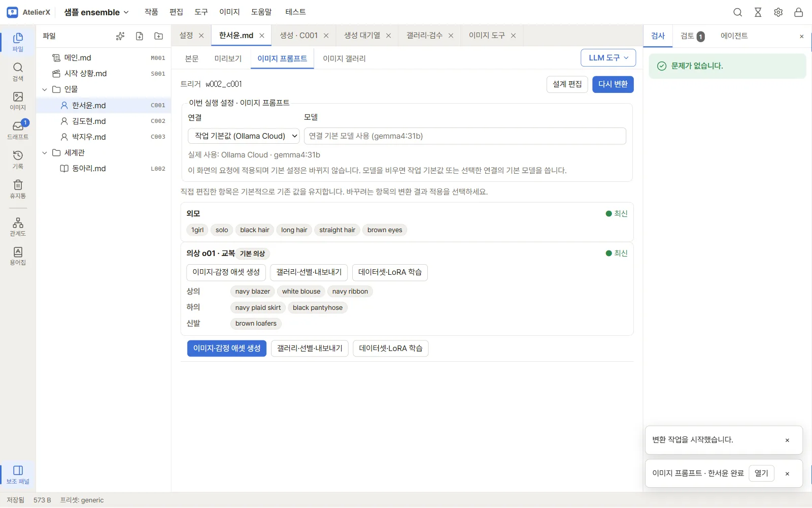
Task: Open the 이미지 sidebar panel
Action: tap(18, 101)
